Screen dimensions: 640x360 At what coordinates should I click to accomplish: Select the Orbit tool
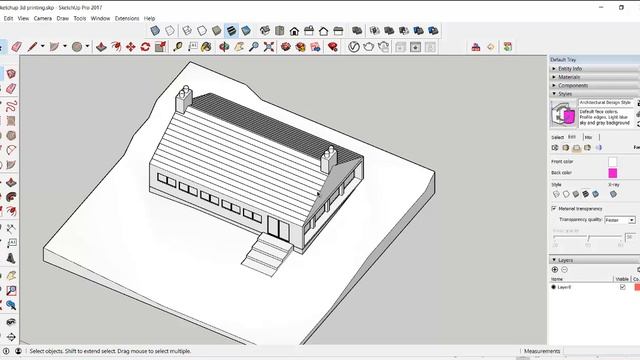224,47
